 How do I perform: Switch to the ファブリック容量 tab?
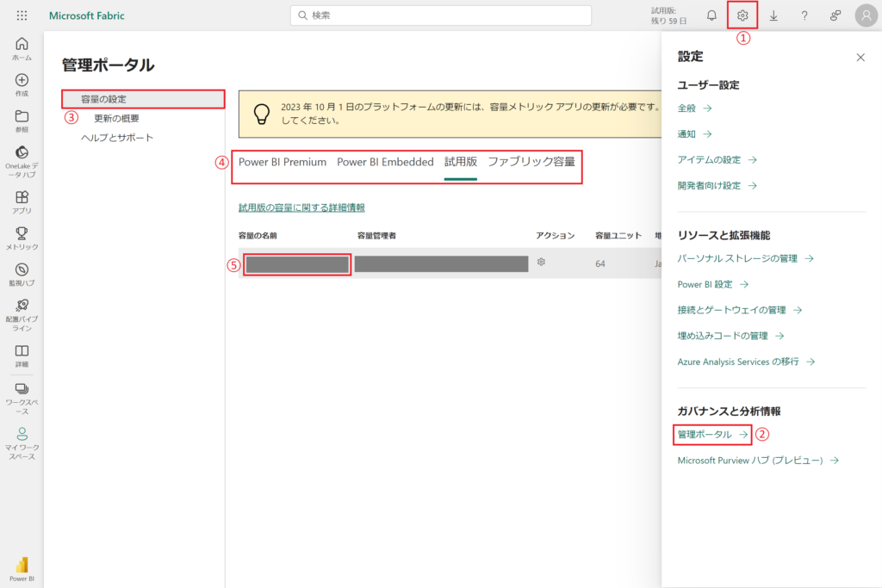point(531,162)
